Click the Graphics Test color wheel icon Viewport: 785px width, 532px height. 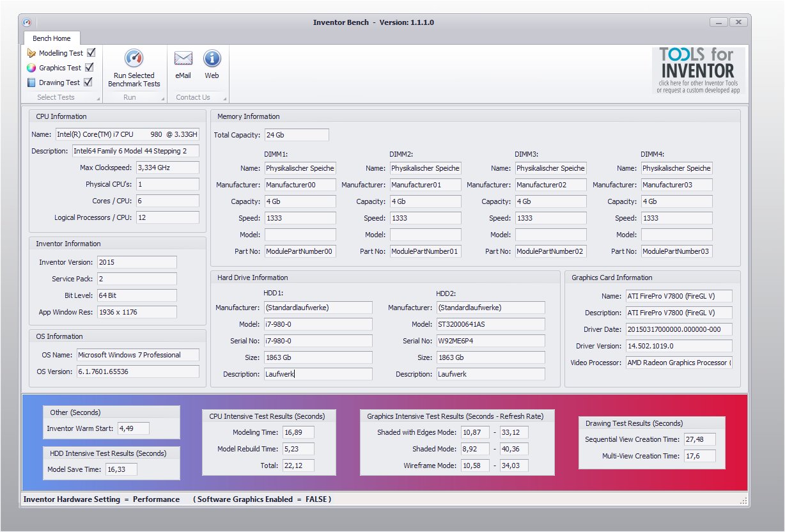tap(31, 68)
